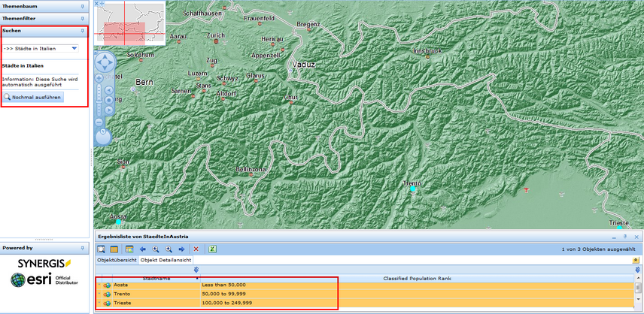Click the red X in the results toolbar

(x=196, y=249)
